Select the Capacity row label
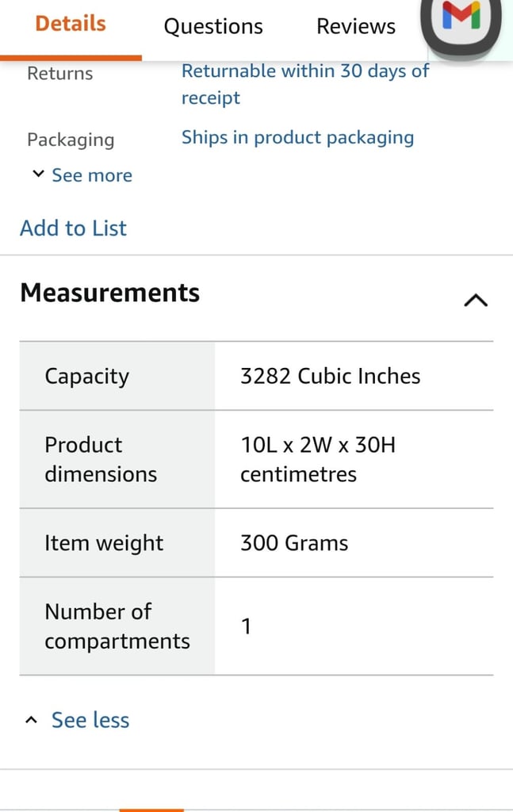Image resolution: width=513 pixels, height=812 pixels. 87,376
